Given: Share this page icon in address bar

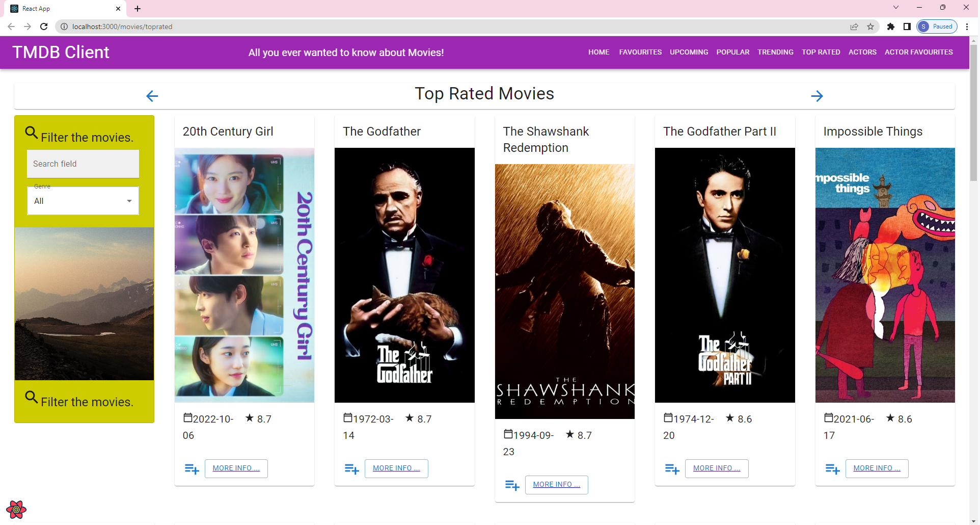Looking at the screenshot, I should point(854,27).
